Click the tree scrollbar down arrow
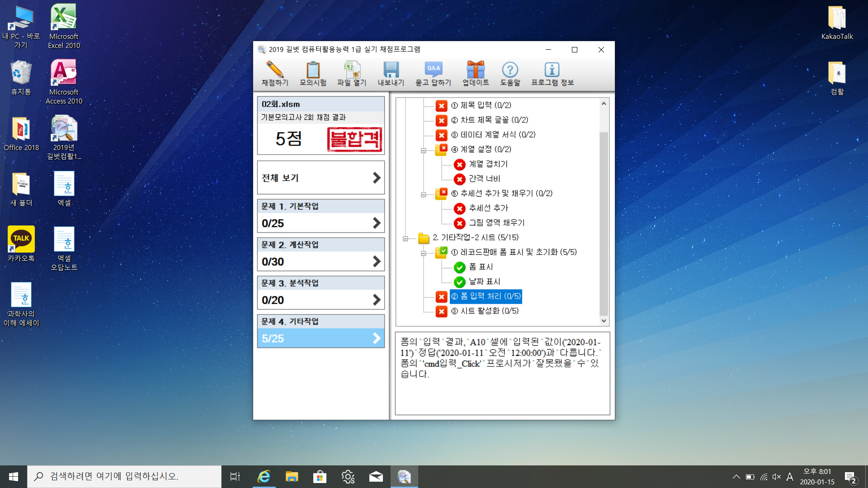868x488 pixels. click(x=604, y=321)
